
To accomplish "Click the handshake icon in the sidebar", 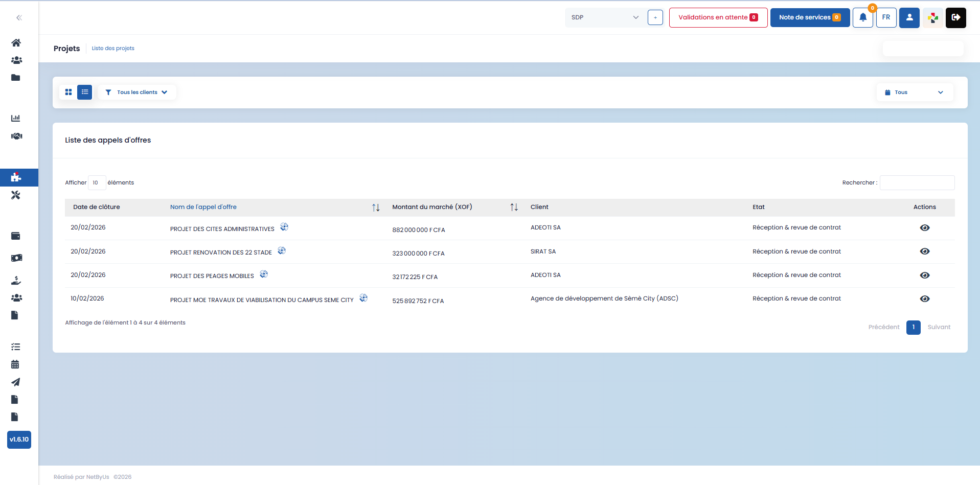I will tap(16, 136).
